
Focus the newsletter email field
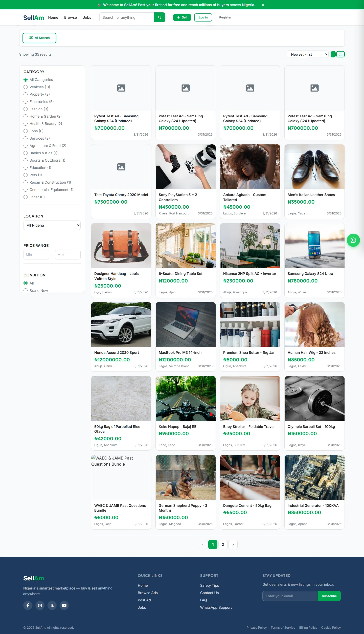(x=290, y=596)
